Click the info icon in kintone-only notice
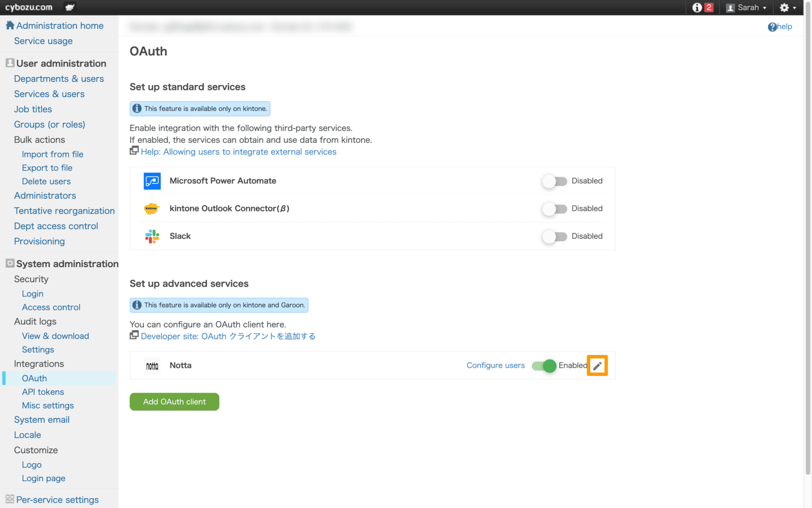Screen dimensions: 812x508 click(137, 109)
